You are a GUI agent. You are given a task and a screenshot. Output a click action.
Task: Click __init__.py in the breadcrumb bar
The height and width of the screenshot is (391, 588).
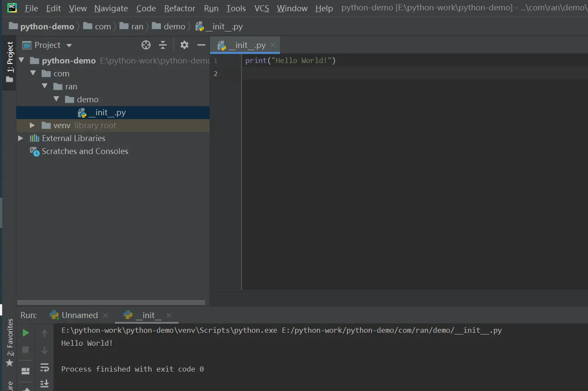pos(219,26)
